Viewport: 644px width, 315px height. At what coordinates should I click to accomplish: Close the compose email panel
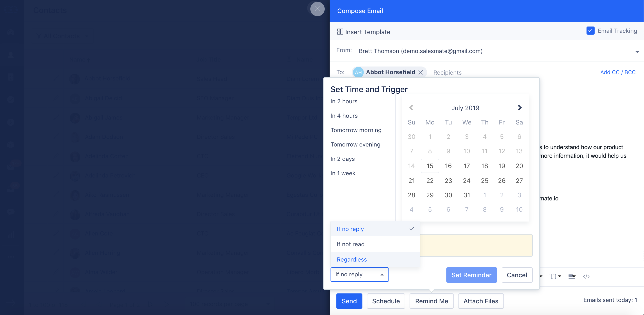point(317,9)
